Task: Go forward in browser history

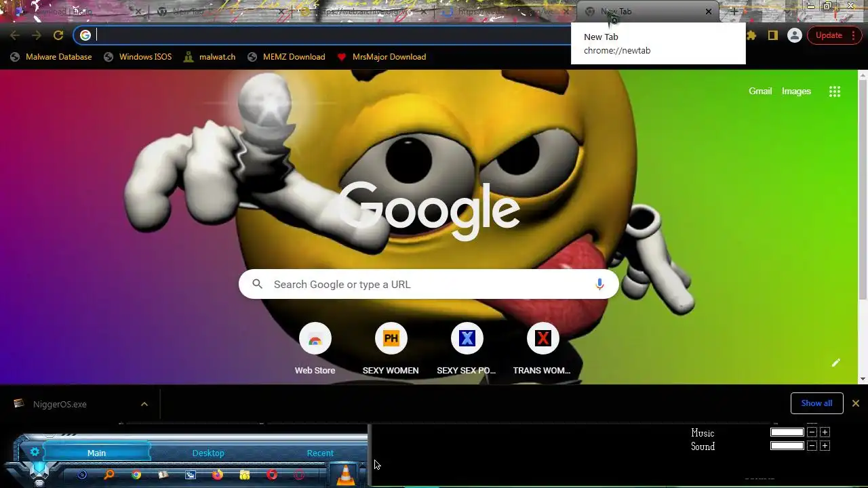Action: point(37,35)
